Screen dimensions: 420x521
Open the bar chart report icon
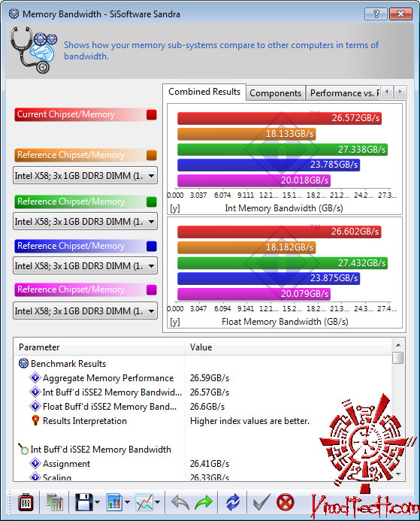point(114,502)
